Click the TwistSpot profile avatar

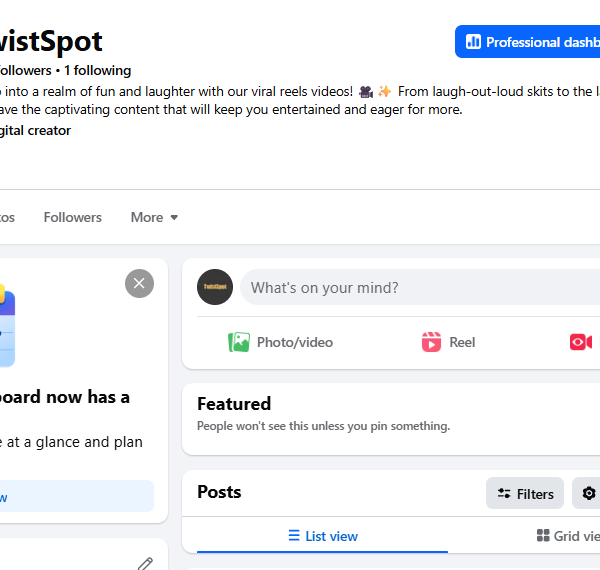(x=215, y=287)
